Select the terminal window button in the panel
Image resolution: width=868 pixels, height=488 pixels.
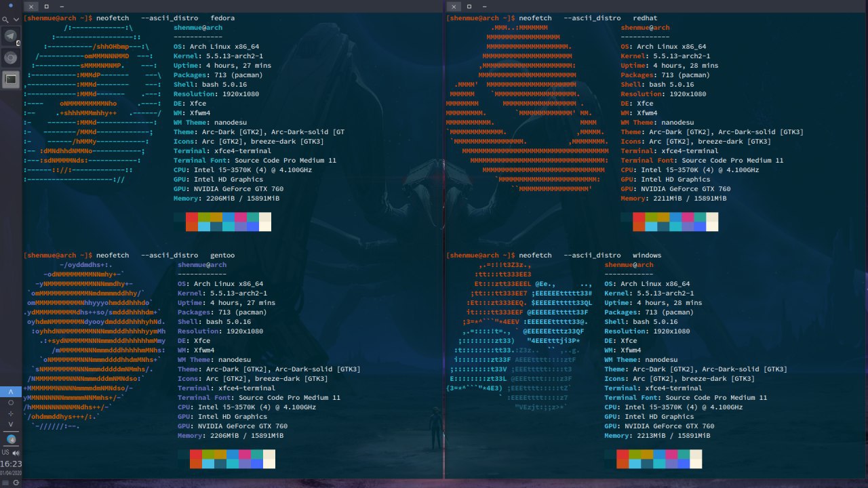(11, 79)
